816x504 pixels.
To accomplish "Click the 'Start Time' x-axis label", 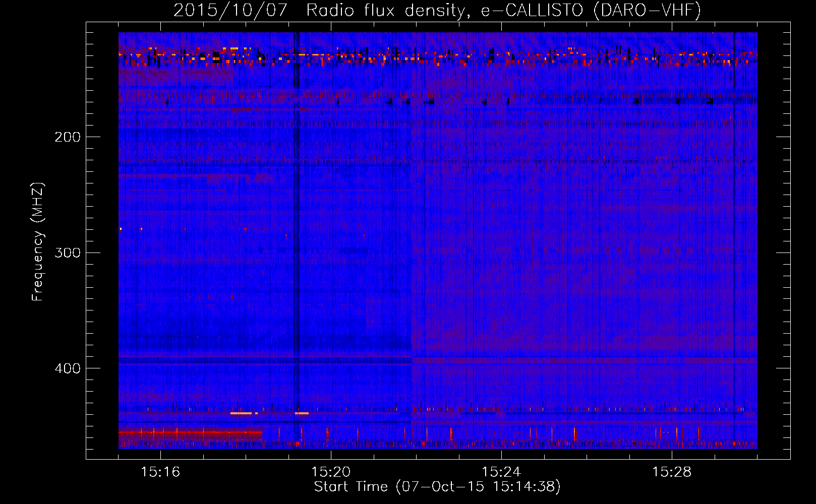I will 437,487.
